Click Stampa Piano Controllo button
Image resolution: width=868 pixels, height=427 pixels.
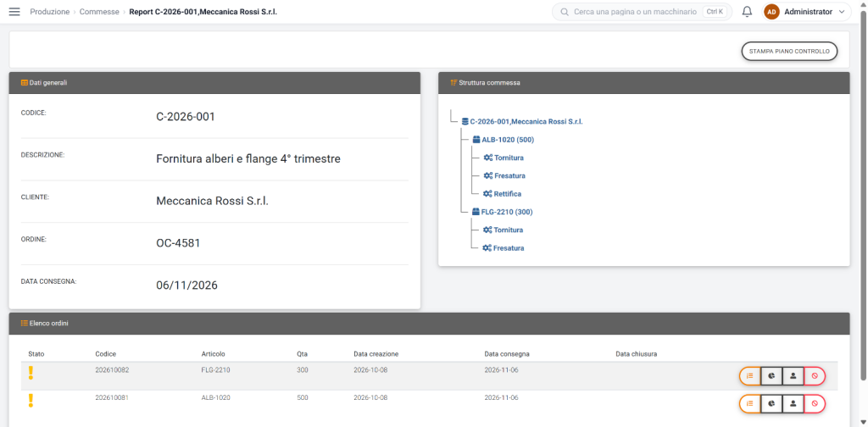789,51
